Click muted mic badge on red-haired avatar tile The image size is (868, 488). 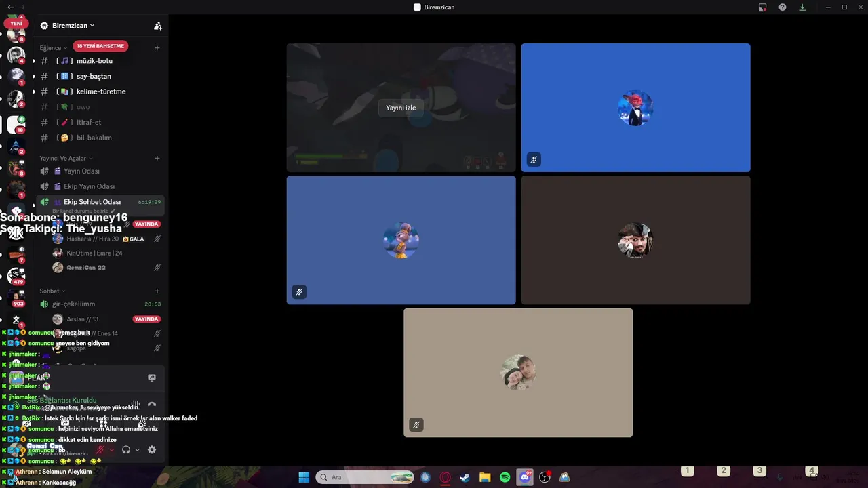(x=534, y=160)
